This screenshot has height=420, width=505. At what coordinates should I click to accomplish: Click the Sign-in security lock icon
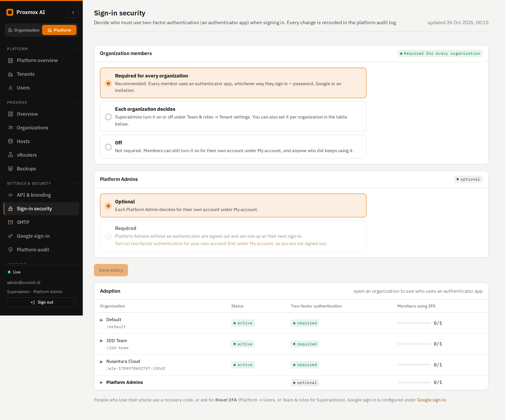pos(10,209)
